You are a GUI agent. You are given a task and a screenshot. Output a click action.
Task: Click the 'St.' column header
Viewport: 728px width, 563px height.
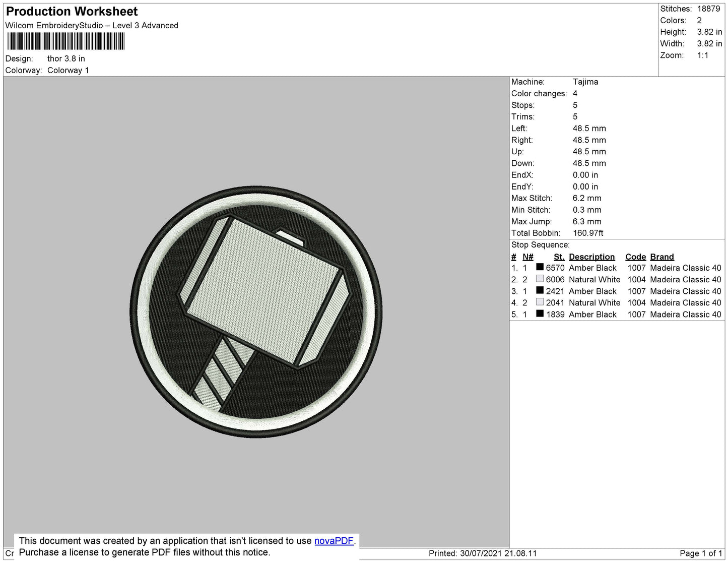coord(559,257)
